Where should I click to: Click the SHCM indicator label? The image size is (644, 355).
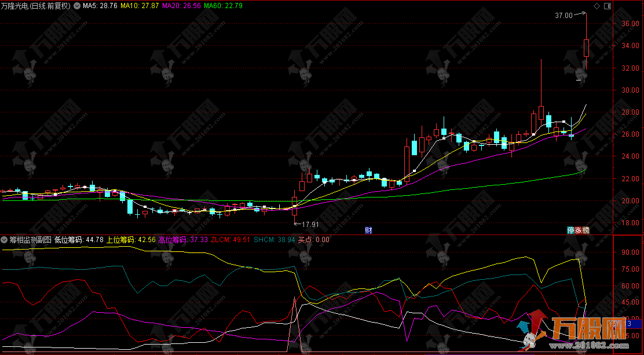point(275,239)
